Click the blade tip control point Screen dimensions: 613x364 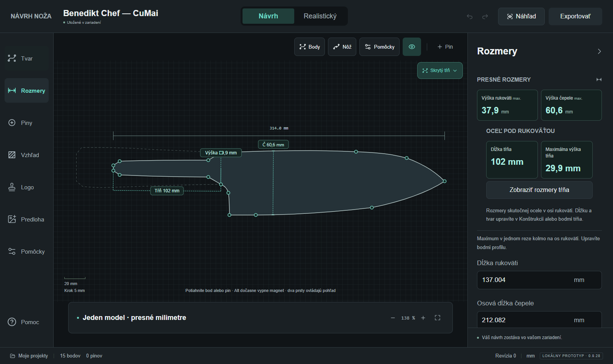tap(444, 181)
